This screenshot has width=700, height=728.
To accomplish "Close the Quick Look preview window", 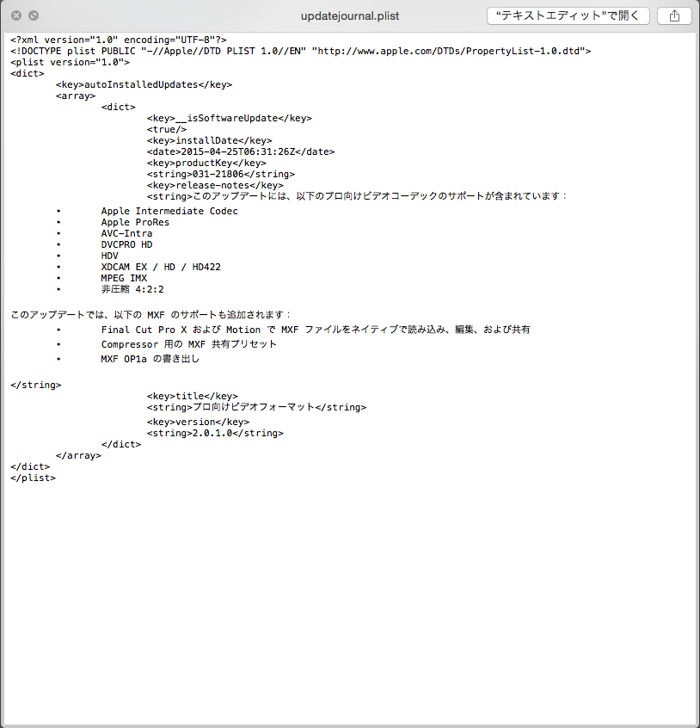I will coord(16,15).
